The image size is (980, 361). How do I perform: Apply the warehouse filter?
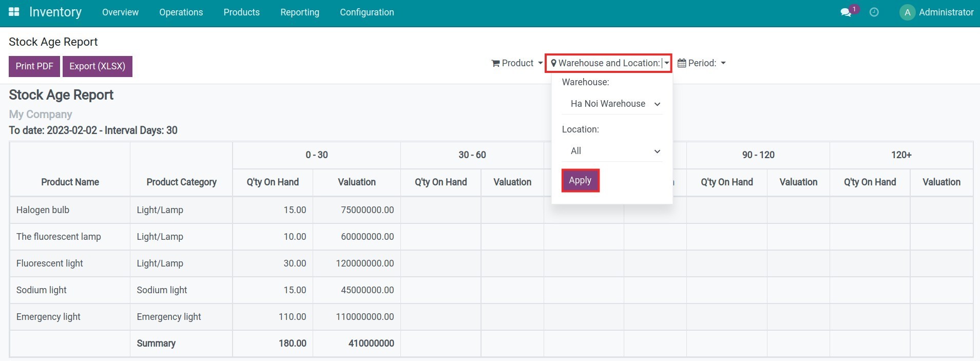pos(580,181)
